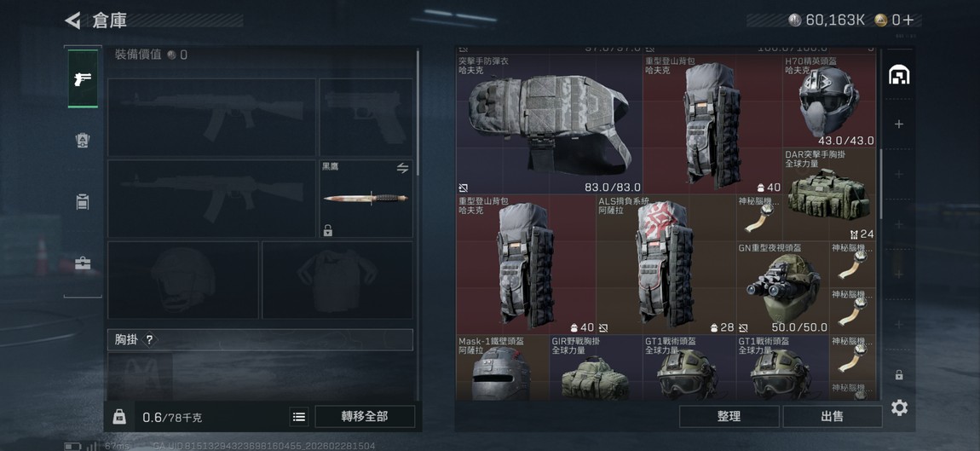Open the briefcase tab in left sidebar
The image size is (980, 451).
(83, 263)
